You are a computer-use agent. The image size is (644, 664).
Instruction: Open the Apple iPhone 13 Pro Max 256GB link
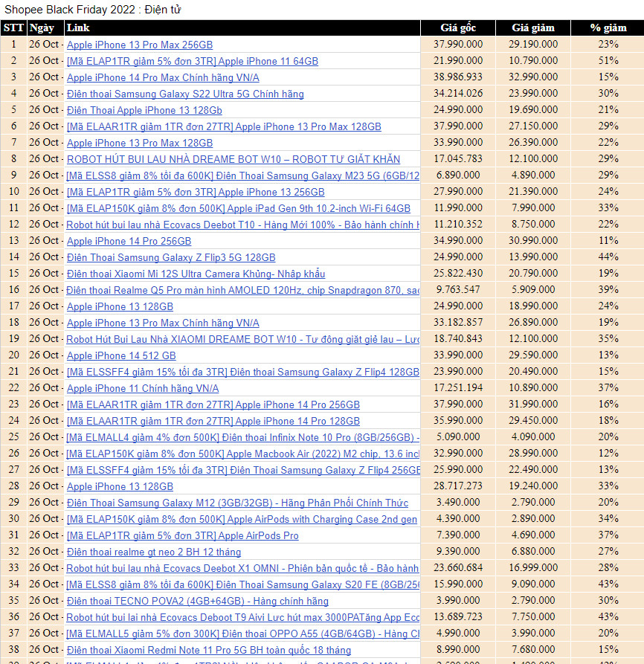point(140,45)
